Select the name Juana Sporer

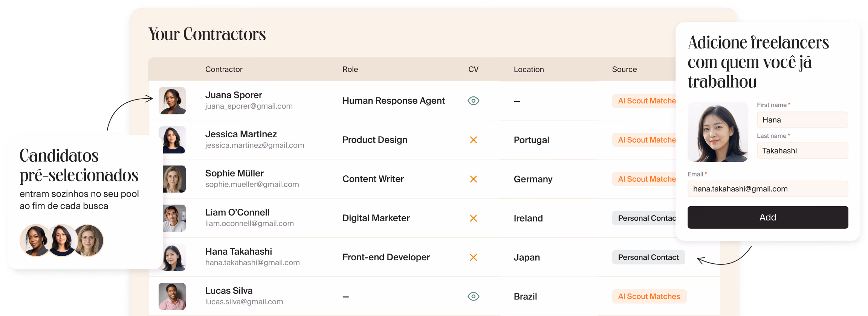click(x=234, y=95)
